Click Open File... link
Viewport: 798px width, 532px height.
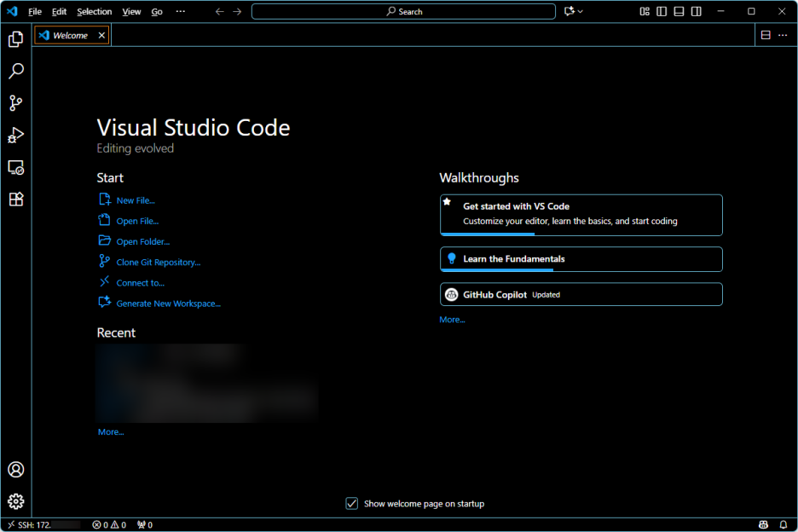[x=137, y=221]
